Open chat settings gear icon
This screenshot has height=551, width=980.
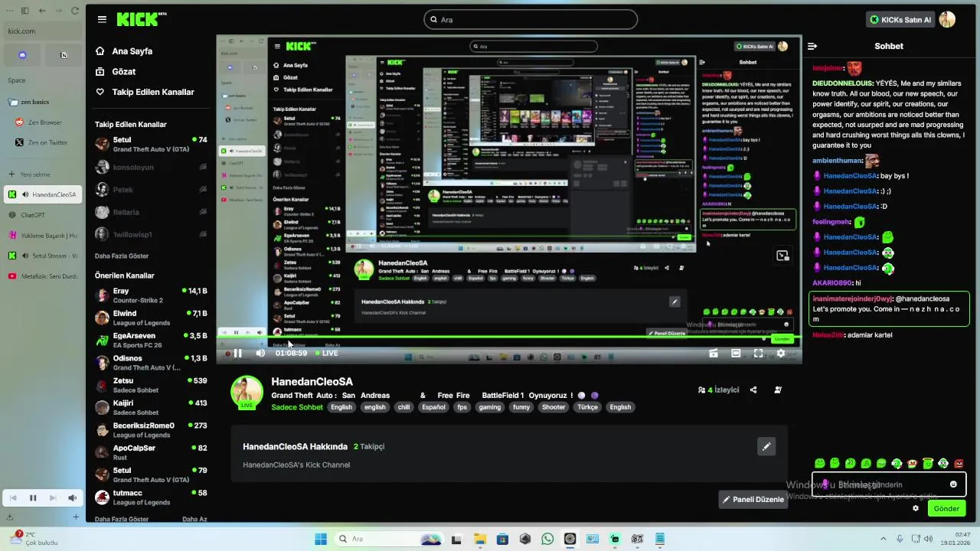coord(916,508)
